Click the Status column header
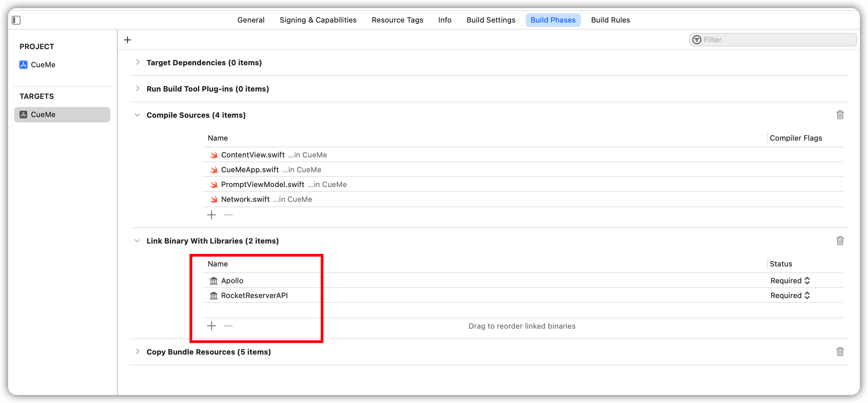This screenshot has height=403, width=868. (781, 264)
